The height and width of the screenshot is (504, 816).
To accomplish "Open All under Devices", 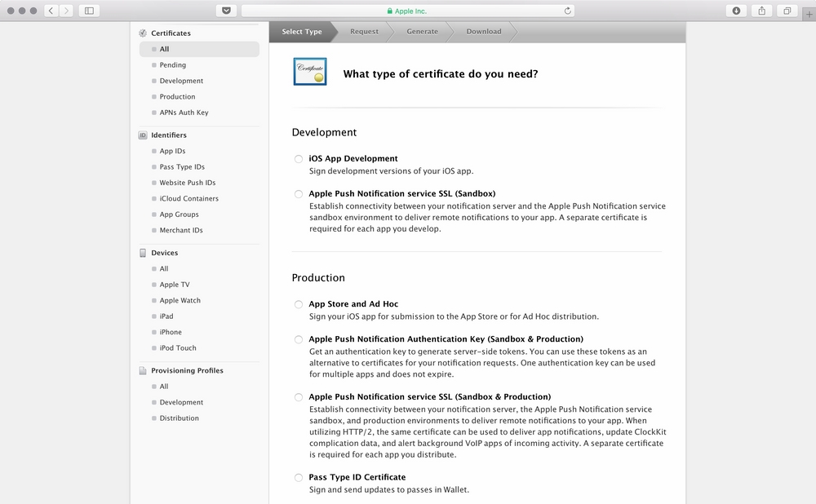I will (164, 269).
